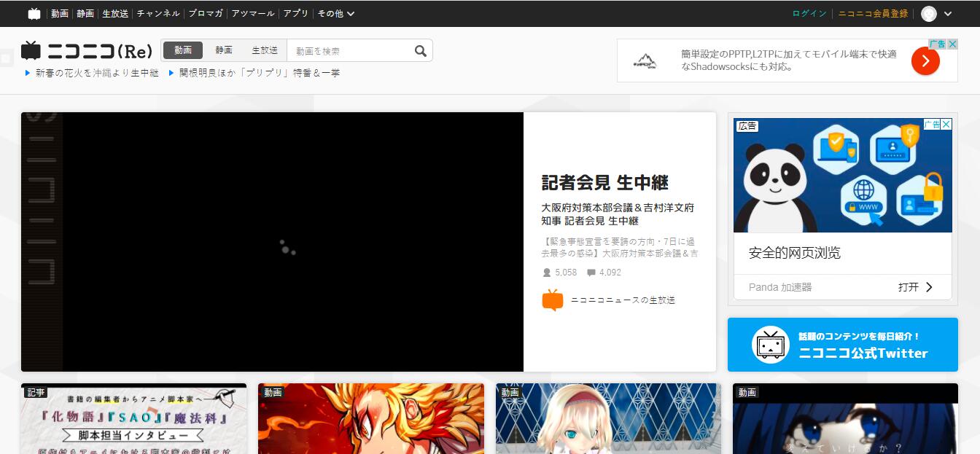The width and height of the screenshot is (980, 454).
Task: Click the orange ニコニコニュース channel icon
Action: tap(553, 300)
